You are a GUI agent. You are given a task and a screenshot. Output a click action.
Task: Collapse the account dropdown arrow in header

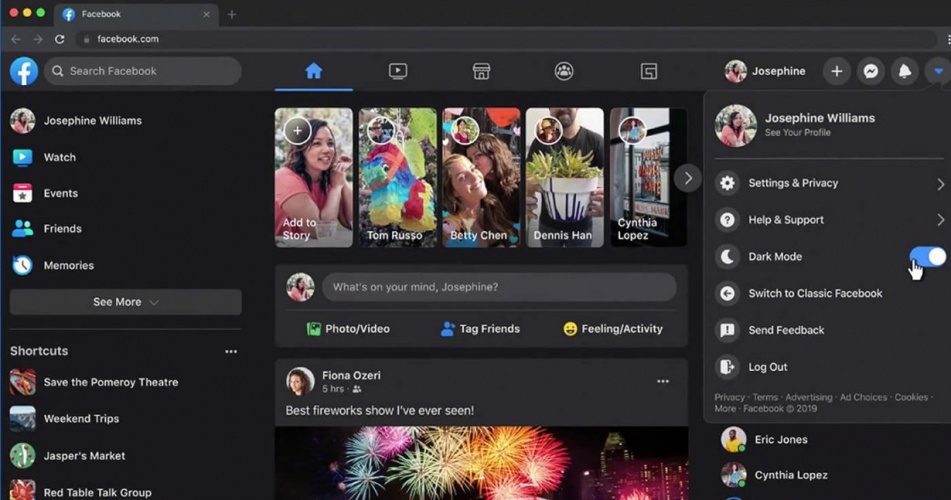pos(938,72)
